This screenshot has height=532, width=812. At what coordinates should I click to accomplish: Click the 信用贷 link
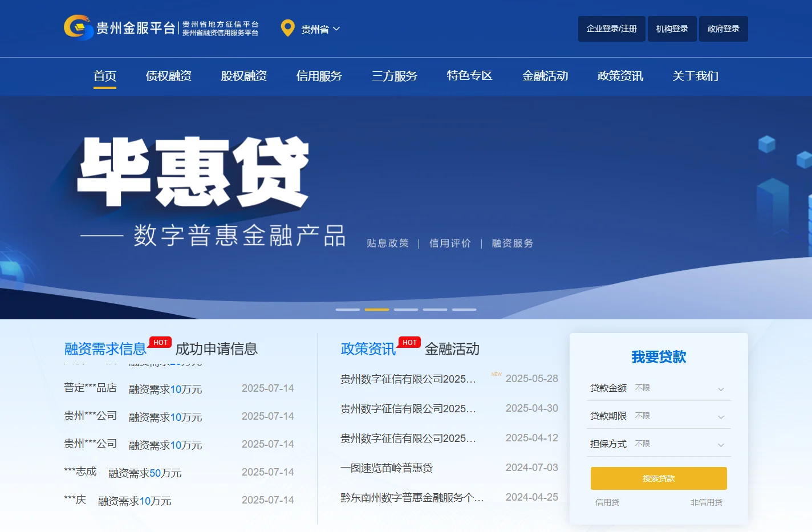607,502
